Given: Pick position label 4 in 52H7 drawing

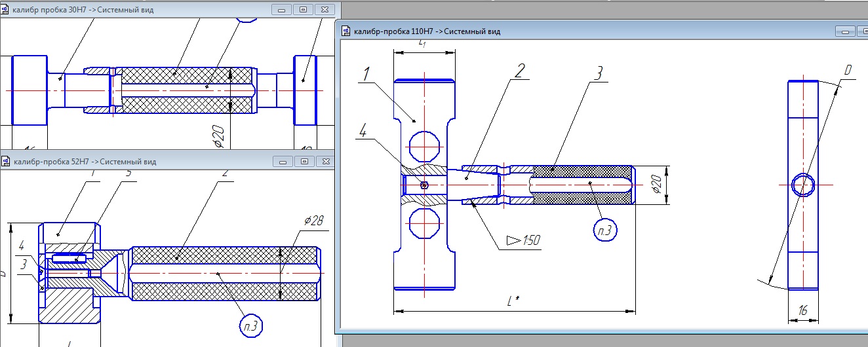Looking at the screenshot, I should tap(22, 246).
